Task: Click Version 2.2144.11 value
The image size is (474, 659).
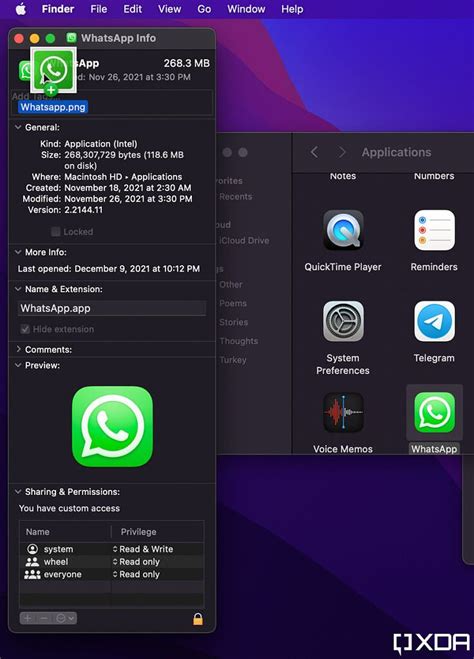Action: point(83,210)
